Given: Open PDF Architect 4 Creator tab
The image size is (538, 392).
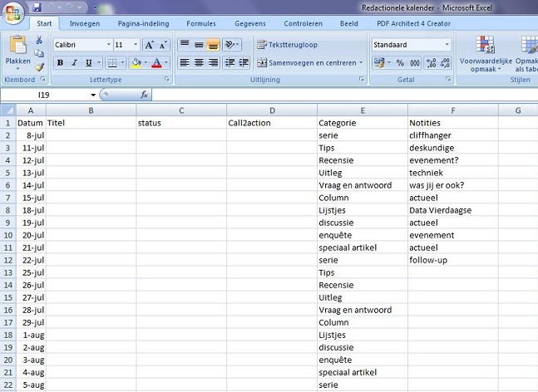Looking at the screenshot, I should [413, 23].
